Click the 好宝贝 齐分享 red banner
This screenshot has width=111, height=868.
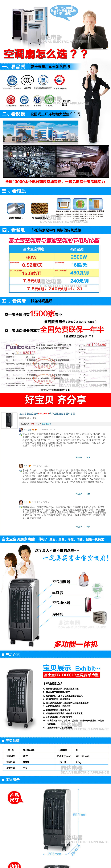[x=55, y=400]
